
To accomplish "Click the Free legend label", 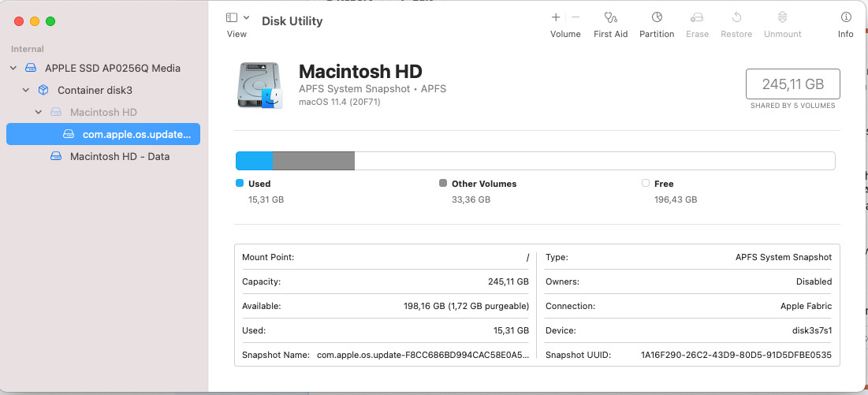I will click(x=664, y=184).
